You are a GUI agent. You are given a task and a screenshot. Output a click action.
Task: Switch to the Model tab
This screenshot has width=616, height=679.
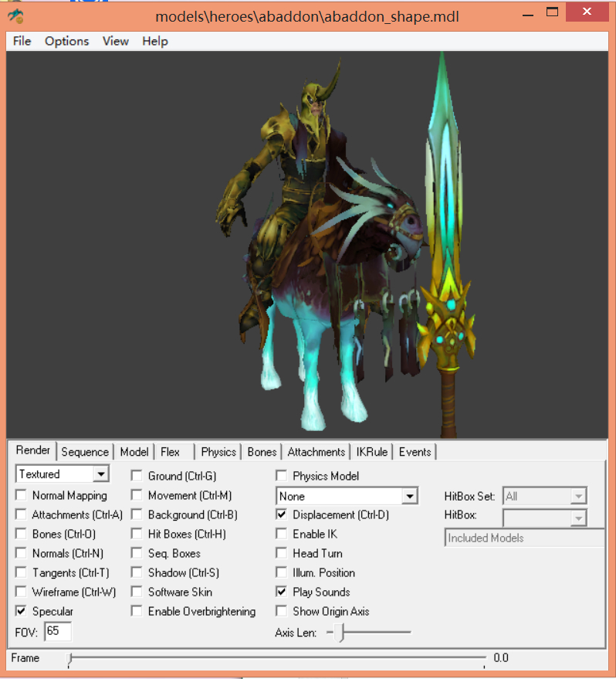(134, 452)
